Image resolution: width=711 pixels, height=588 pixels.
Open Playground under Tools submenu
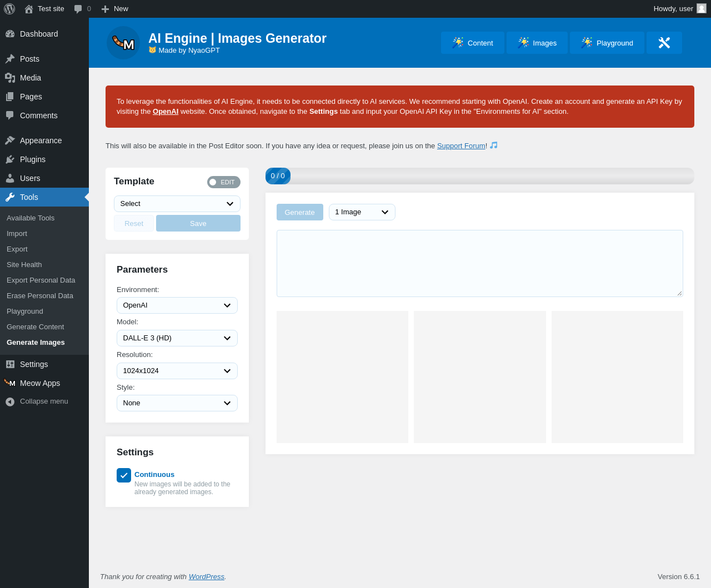[25, 311]
